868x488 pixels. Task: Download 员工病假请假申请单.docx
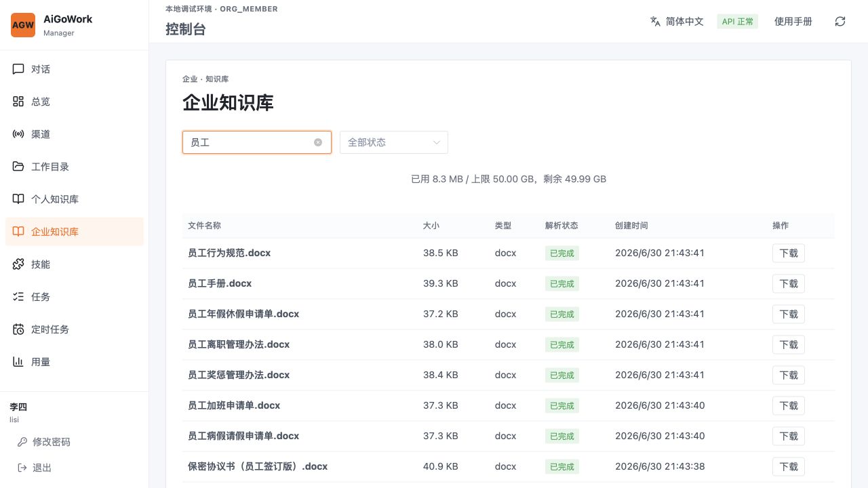pyautogui.click(x=789, y=436)
